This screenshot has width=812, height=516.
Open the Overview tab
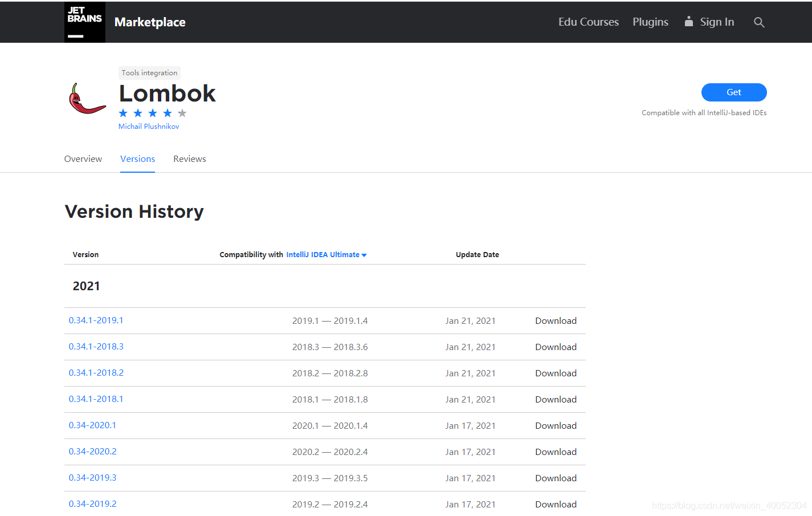83,159
